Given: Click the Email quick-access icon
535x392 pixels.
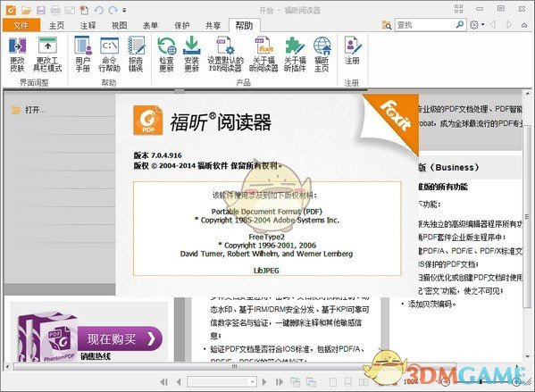Looking at the screenshot, I should (70, 11).
